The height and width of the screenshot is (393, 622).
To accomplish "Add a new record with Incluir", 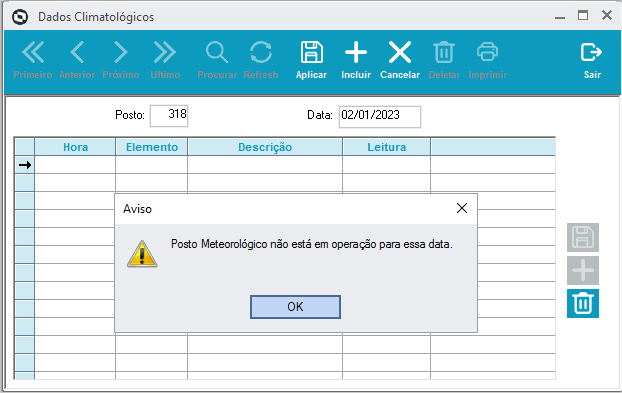I will pos(356,60).
